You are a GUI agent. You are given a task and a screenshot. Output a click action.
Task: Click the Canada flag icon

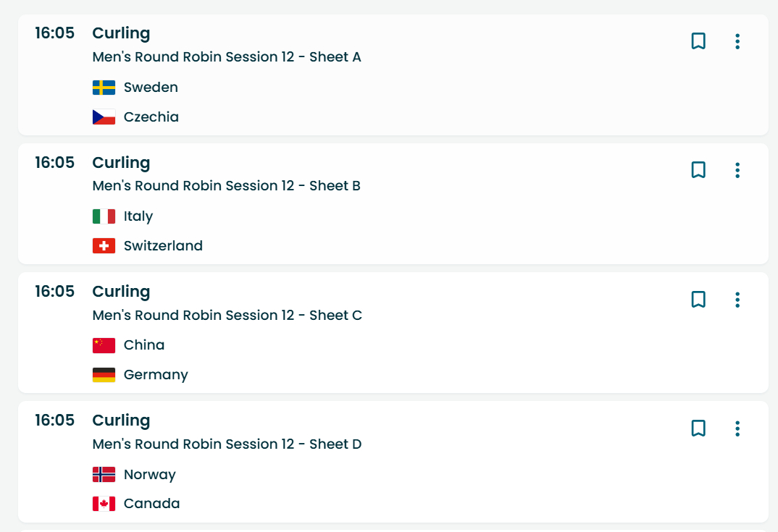coord(104,504)
